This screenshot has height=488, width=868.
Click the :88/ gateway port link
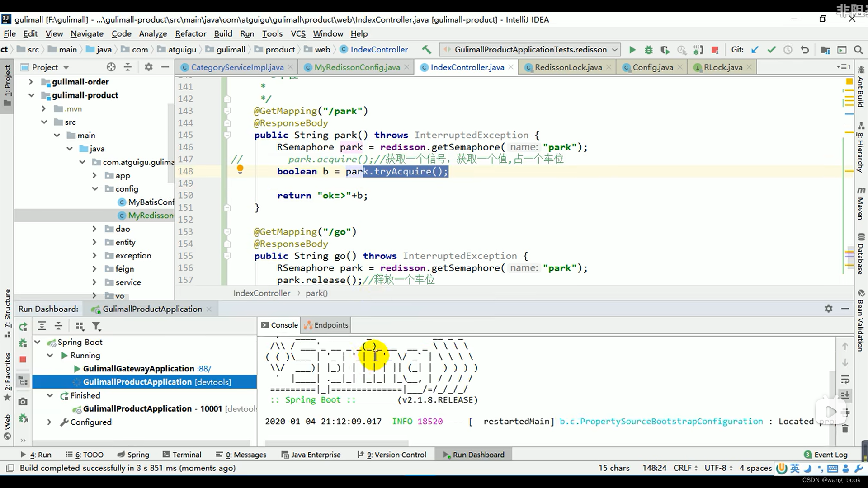pyautogui.click(x=204, y=369)
